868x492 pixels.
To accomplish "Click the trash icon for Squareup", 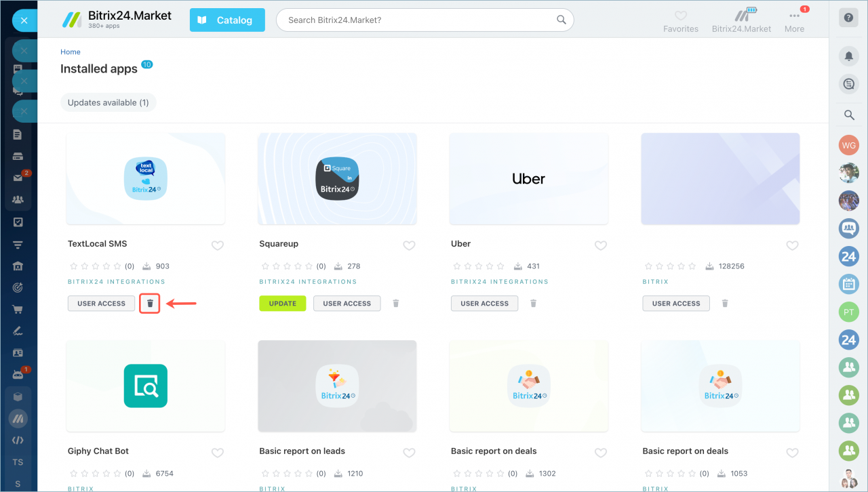I will click(x=396, y=303).
